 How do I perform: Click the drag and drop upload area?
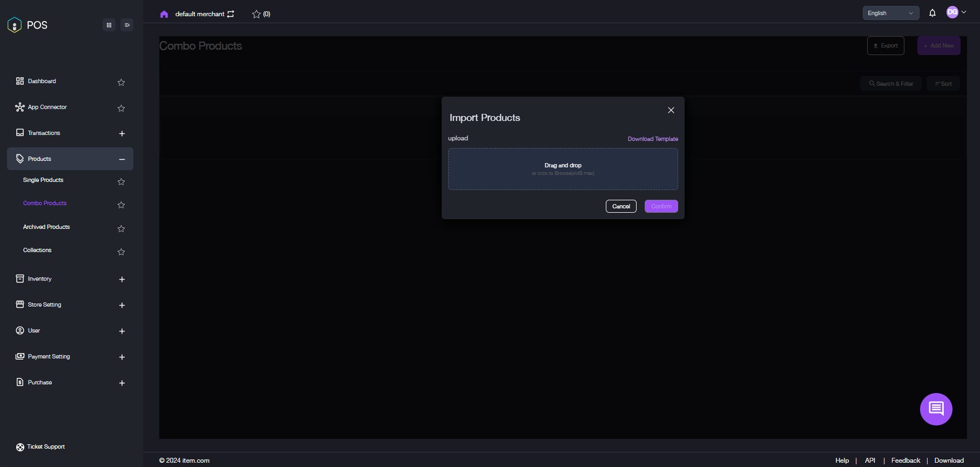[563, 169]
